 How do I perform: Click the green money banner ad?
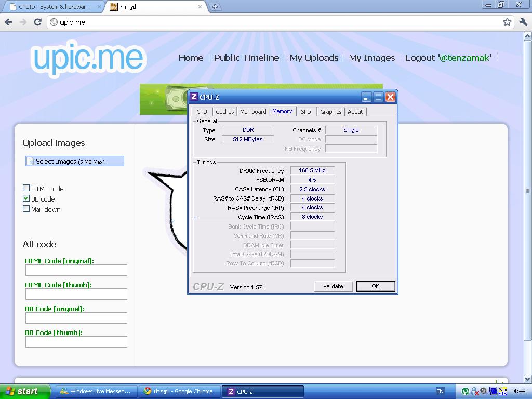click(163, 99)
